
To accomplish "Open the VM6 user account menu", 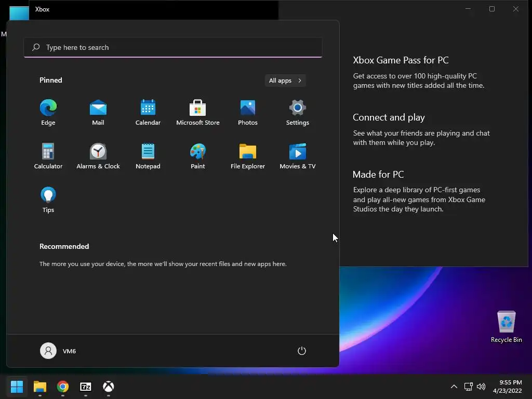I will 58,351.
